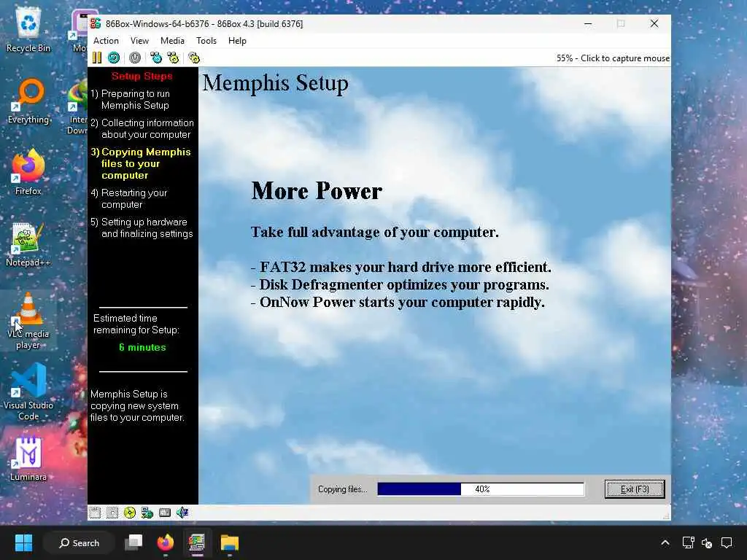Screen dimensions: 747x560
Task: Click the Hard reset toolbar icon
Action: tap(113, 58)
